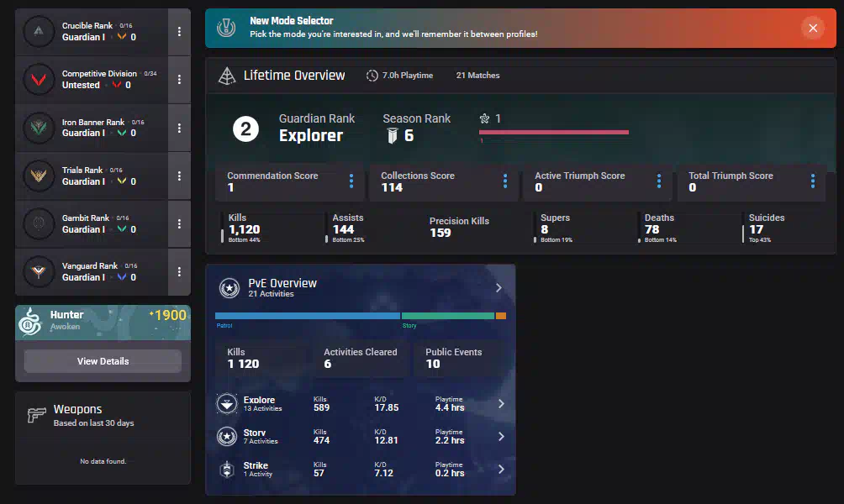Open Explore details with chevron arrow
The image size is (844, 504).
point(501,403)
